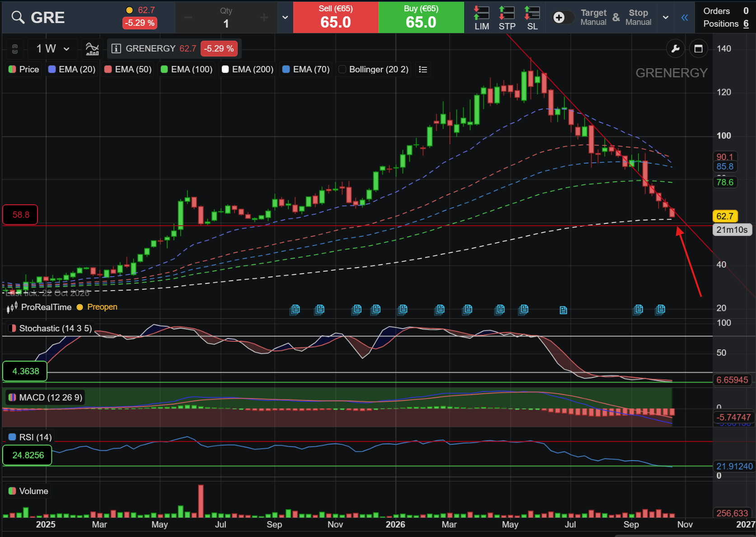756x537 pixels.
Task: Open the RSI (14) indicator label
Action: point(30,437)
